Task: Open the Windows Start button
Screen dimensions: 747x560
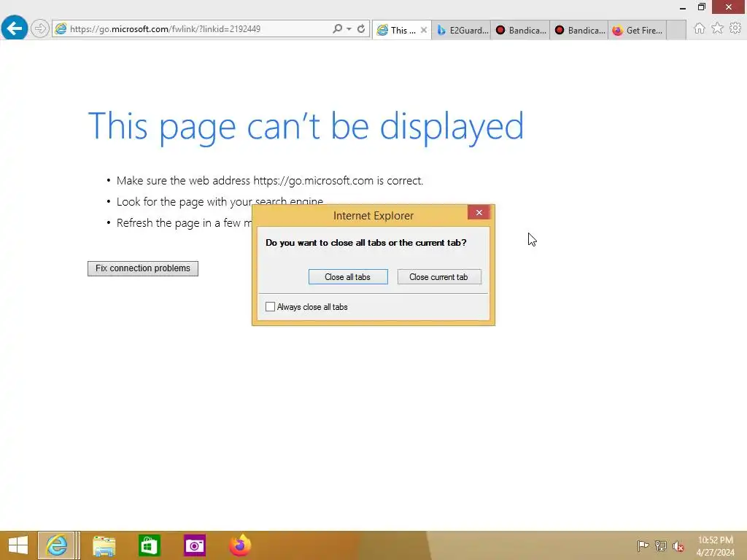Action: click(18, 545)
